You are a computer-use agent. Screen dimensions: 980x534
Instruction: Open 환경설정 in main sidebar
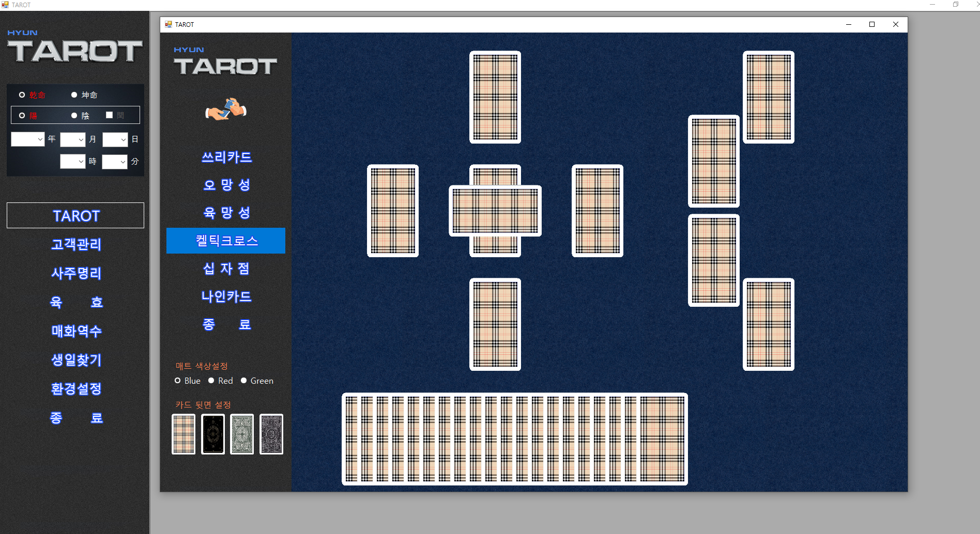pos(75,389)
